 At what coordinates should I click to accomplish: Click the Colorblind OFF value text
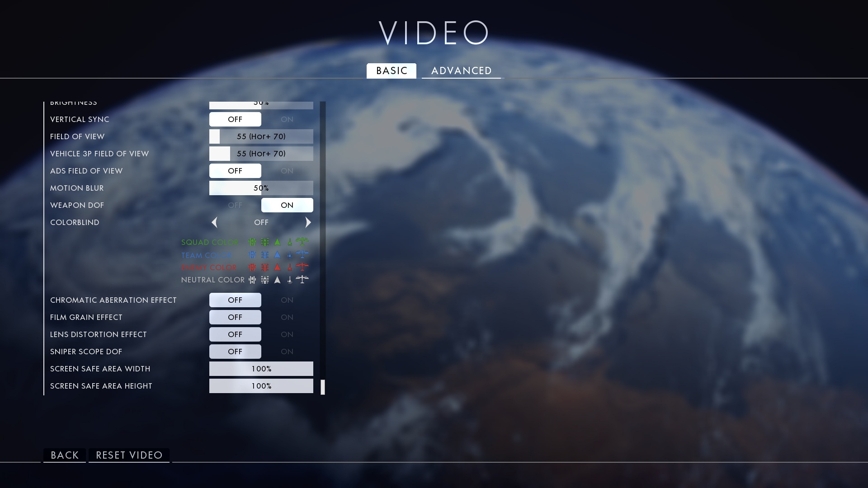261,222
